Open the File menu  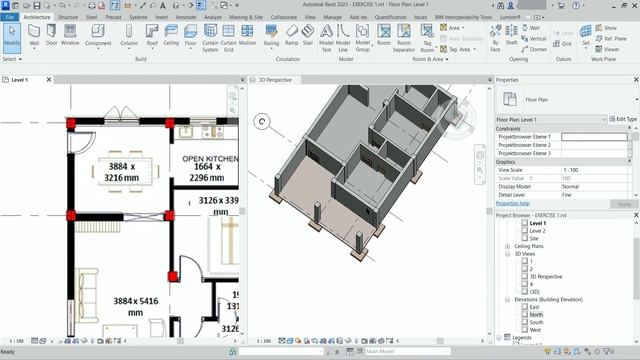pyautogui.click(x=9, y=17)
